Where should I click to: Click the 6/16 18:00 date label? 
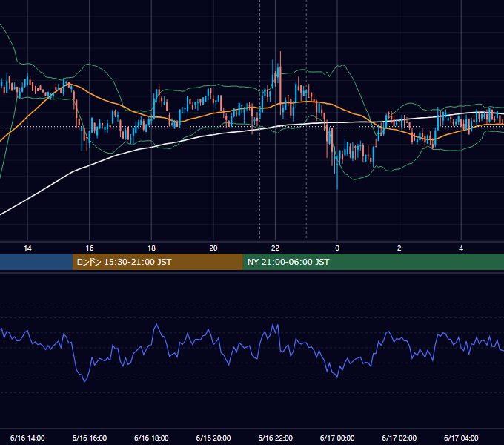(151, 438)
